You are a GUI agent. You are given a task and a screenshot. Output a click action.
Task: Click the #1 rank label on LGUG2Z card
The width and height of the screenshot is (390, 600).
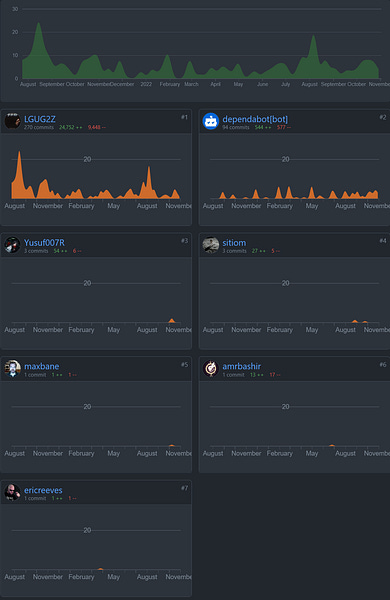click(x=184, y=117)
